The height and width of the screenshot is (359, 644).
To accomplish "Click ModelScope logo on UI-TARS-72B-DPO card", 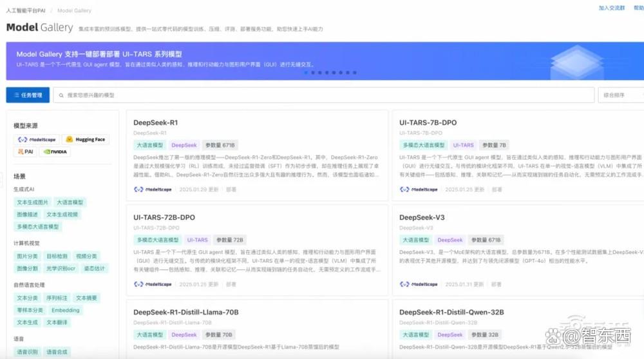I will [153, 284].
